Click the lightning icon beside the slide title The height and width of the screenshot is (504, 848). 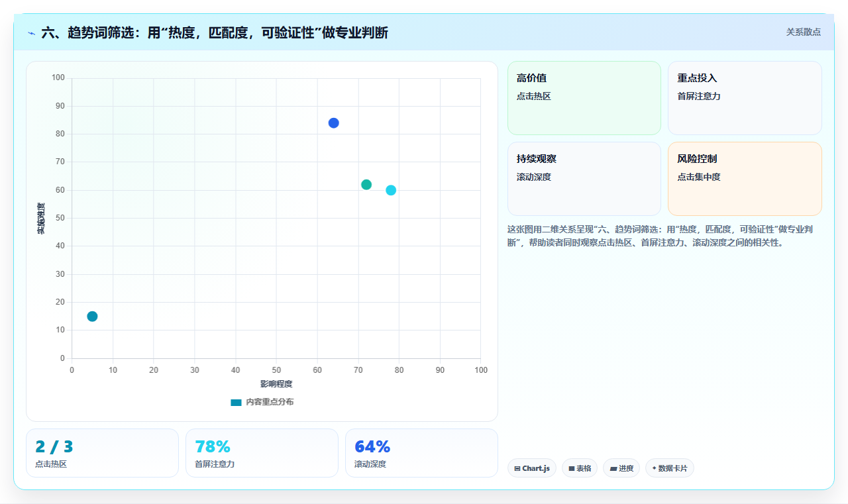(32, 32)
